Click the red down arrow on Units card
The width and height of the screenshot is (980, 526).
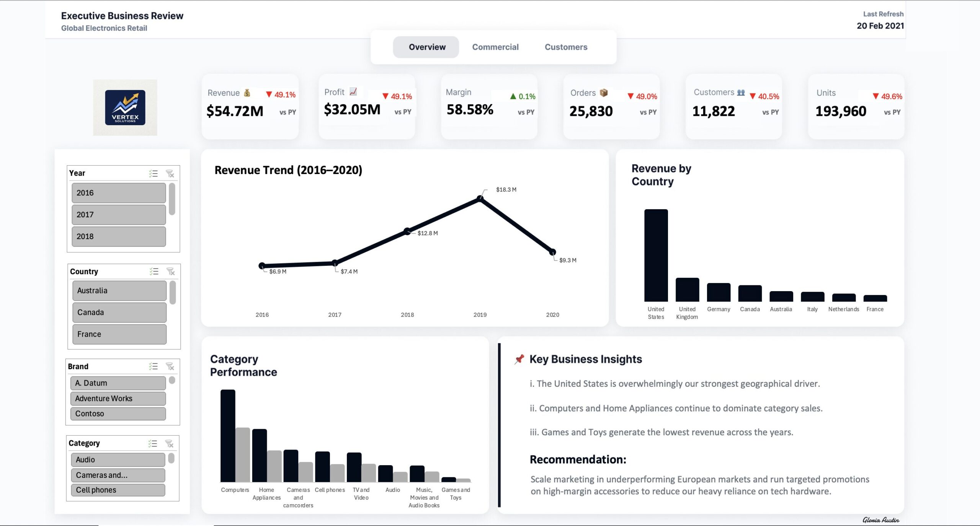[875, 96]
